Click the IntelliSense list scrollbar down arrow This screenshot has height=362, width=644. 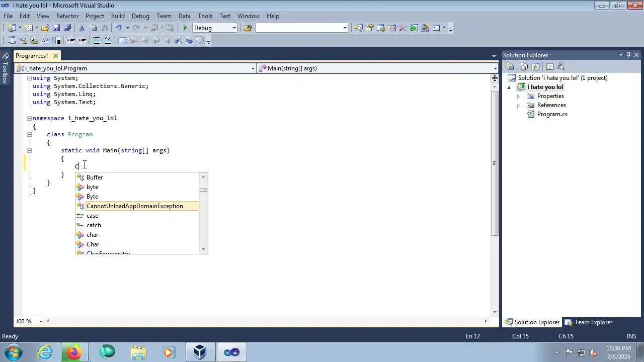click(x=203, y=249)
